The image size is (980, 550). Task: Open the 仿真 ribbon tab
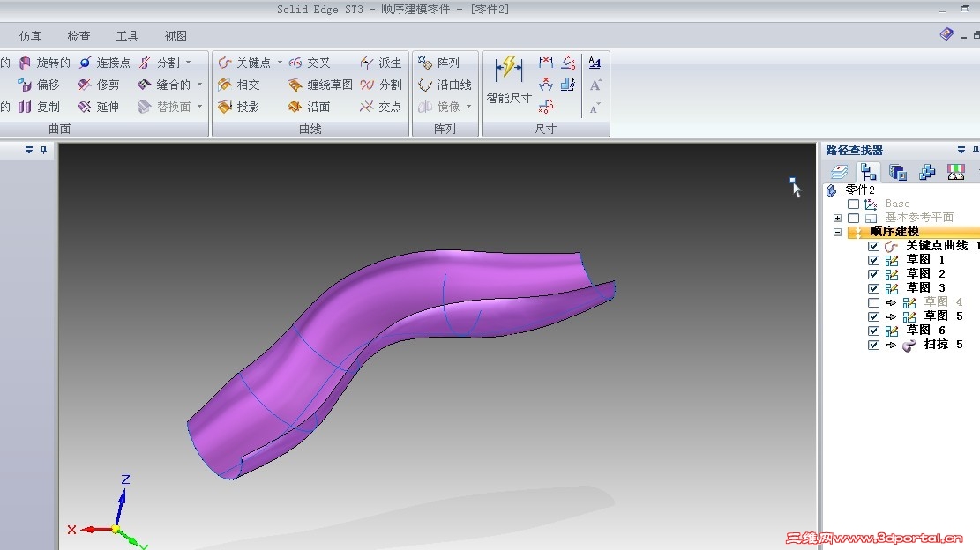coord(30,36)
